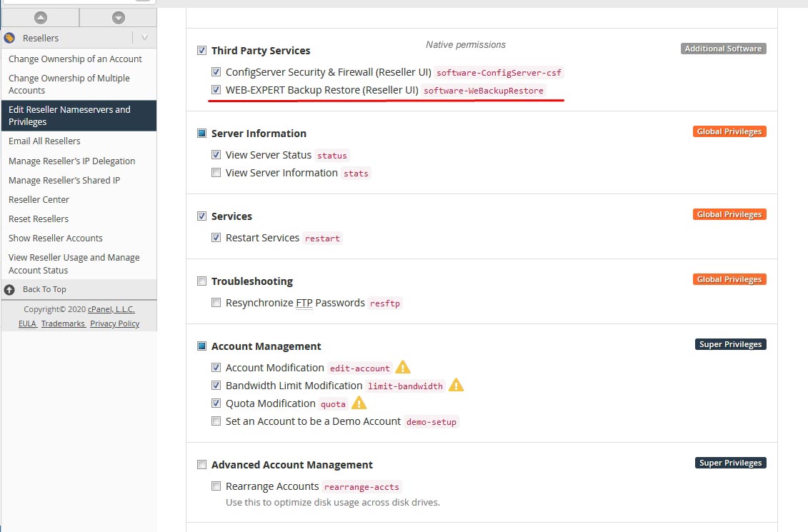
Task: Open the EULA link
Action: pos(28,323)
